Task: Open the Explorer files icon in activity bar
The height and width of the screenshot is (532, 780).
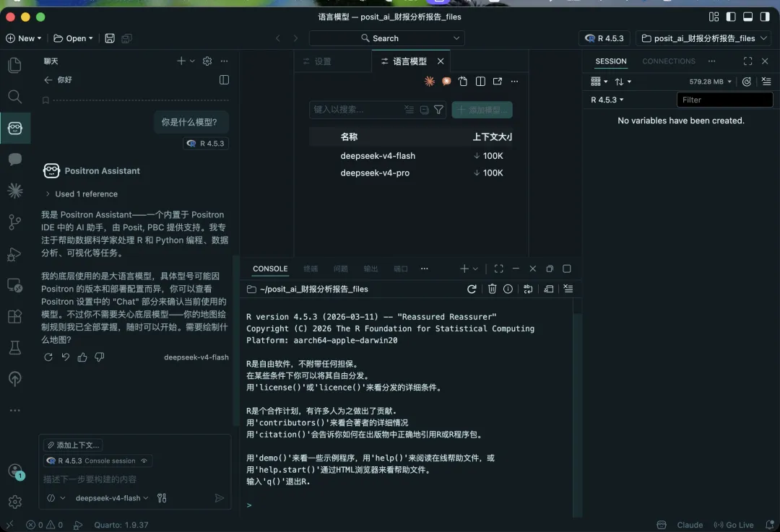Action: tap(15, 65)
